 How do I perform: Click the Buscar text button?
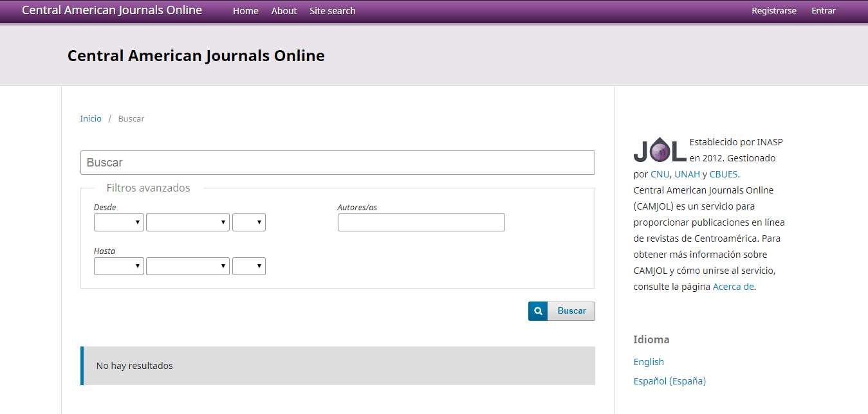571,311
